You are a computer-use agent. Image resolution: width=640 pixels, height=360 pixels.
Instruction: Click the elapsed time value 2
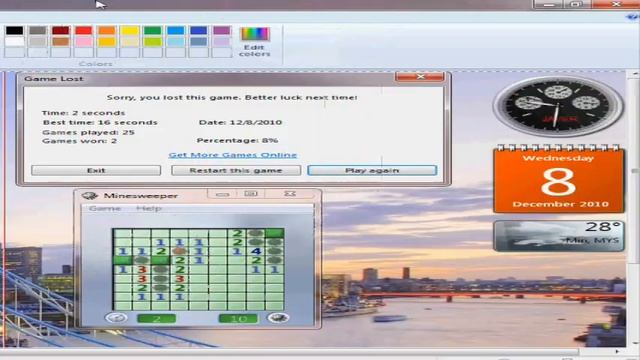pos(157,319)
